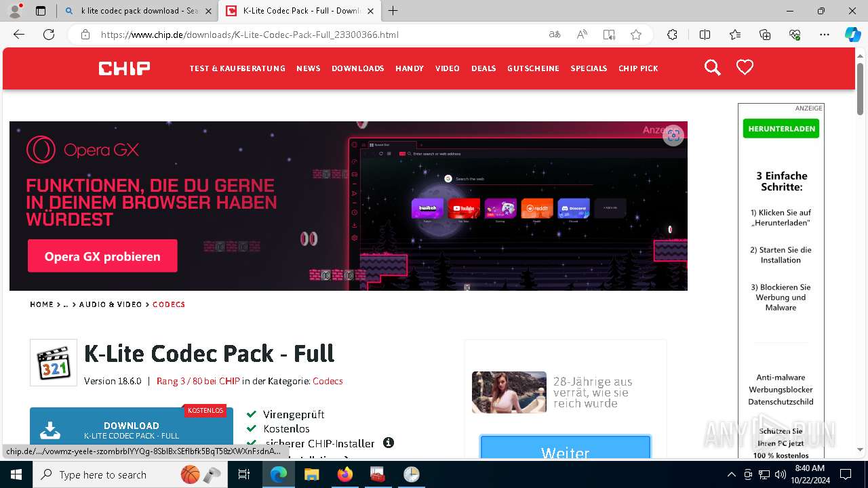
Task: Open the favorites list icon
Action: pos(735,35)
